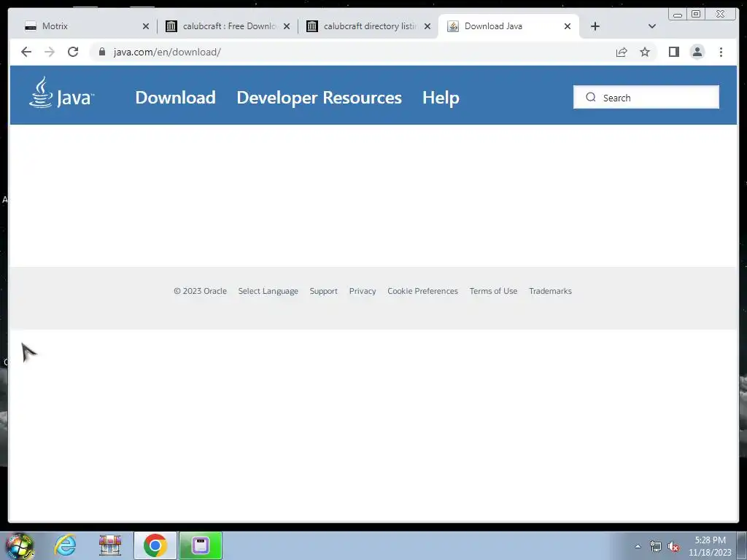Reload the Java download page
747x560 pixels.
73,52
